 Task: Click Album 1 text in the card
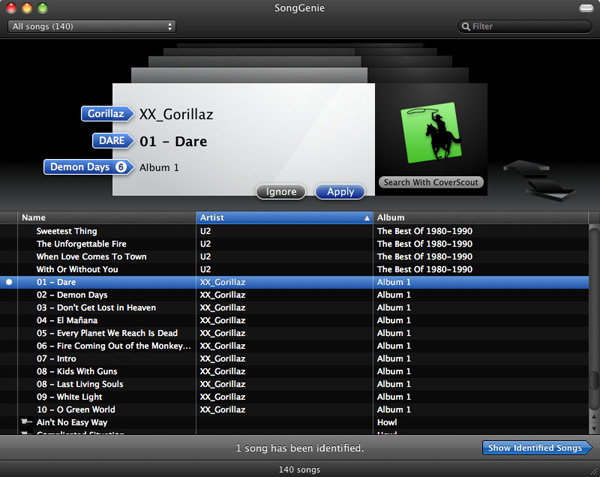tap(159, 168)
